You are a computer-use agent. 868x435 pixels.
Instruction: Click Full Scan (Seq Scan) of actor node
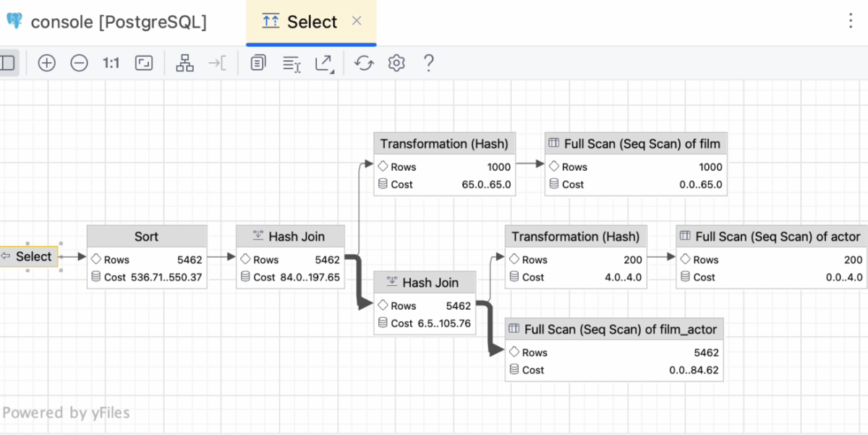click(772, 257)
